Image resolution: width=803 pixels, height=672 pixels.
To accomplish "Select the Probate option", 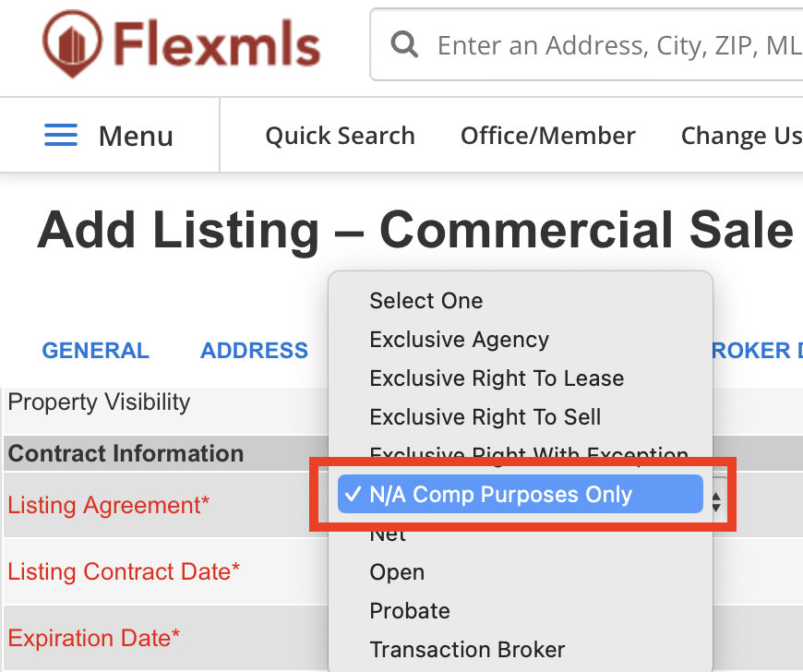I will pyautogui.click(x=410, y=611).
